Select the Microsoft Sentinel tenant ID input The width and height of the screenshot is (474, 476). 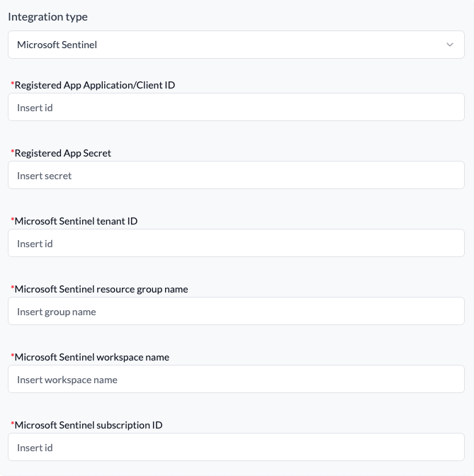click(x=236, y=243)
